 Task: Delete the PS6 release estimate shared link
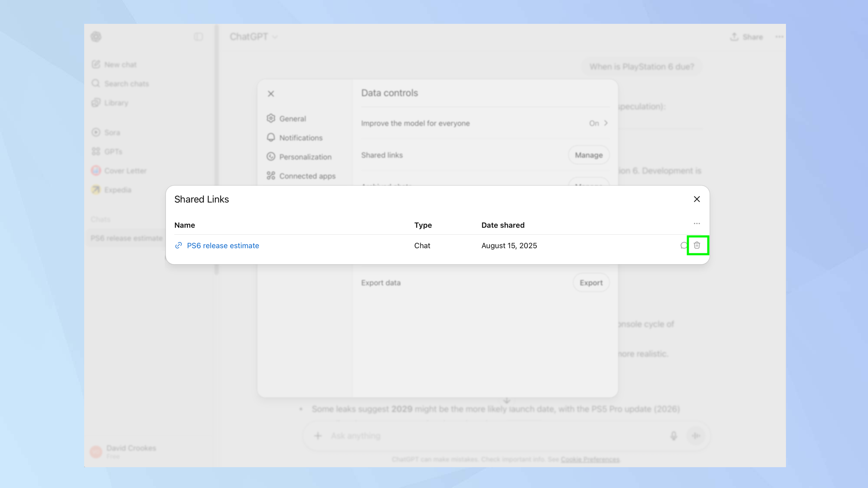(x=697, y=245)
